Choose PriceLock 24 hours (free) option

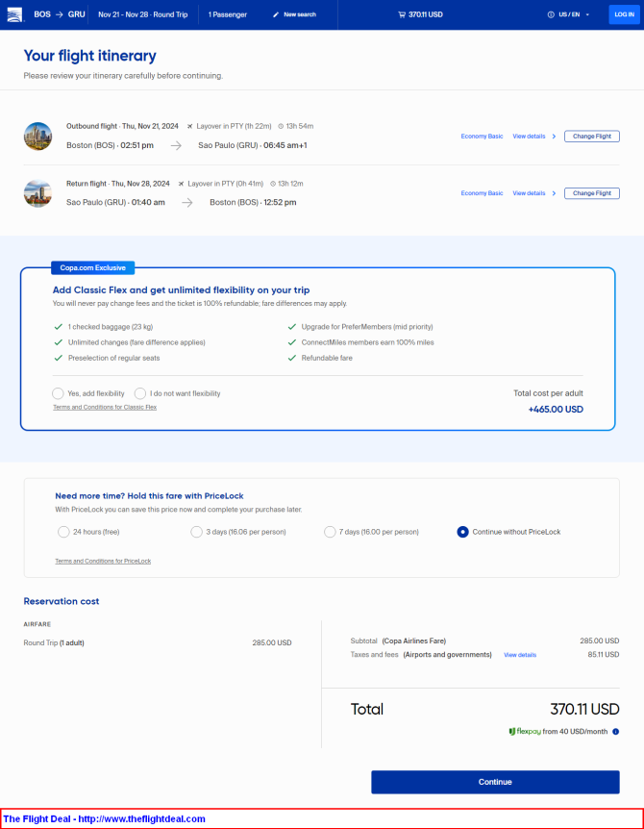[x=63, y=532]
